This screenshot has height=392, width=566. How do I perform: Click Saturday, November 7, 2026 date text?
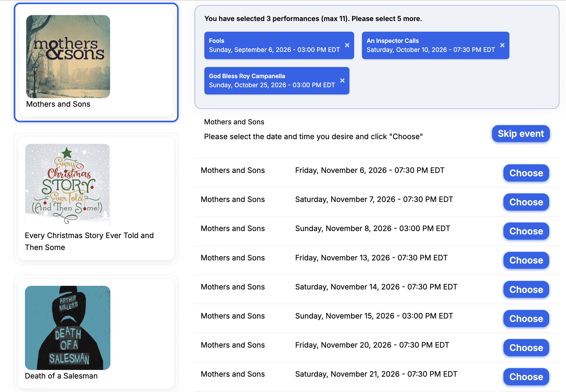pyautogui.click(x=374, y=199)
